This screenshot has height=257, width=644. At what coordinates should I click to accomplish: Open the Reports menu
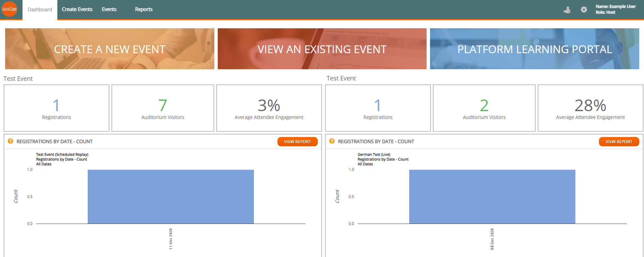click(144, 10)
